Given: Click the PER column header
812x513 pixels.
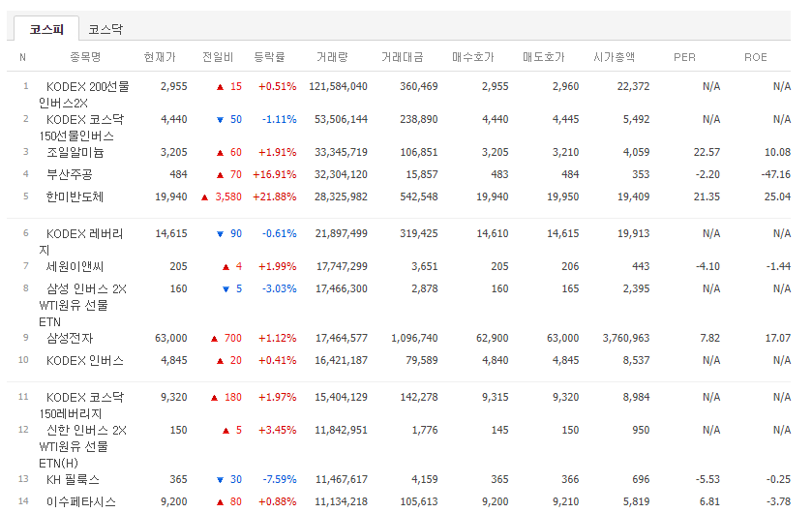Looking at the screenshot, I should [x=684, y=57].
